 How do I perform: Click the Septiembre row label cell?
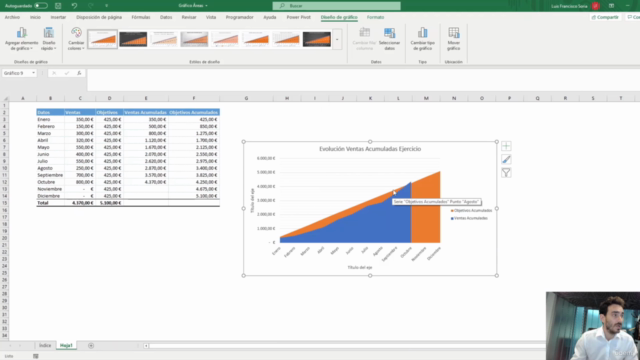(50, 175)
